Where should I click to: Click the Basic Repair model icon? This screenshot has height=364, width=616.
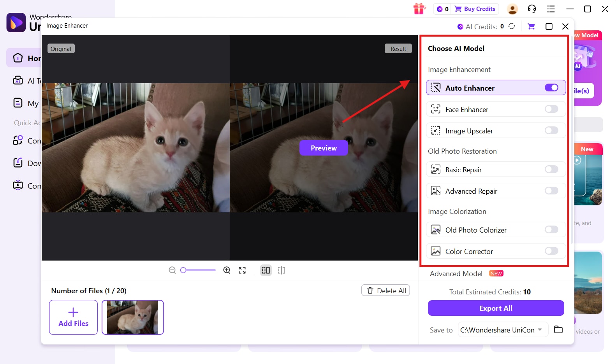click(x=436, y=170)
